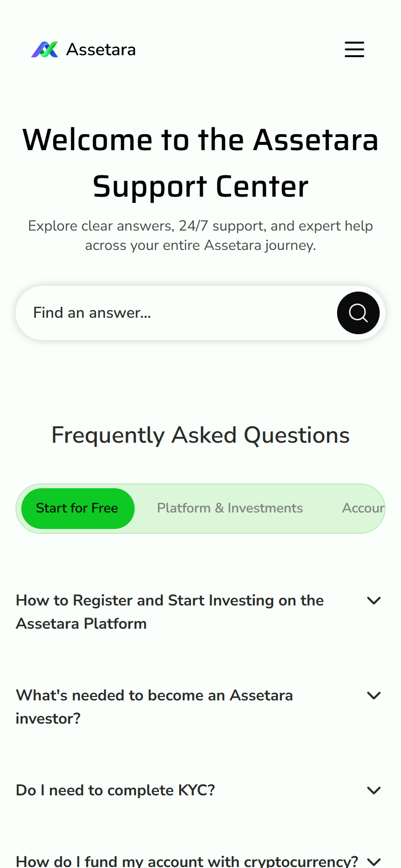Click the 'Frequently Asked Questions' heading
The width and height of the screenshot is (401, 868).
tap(200, 434)
